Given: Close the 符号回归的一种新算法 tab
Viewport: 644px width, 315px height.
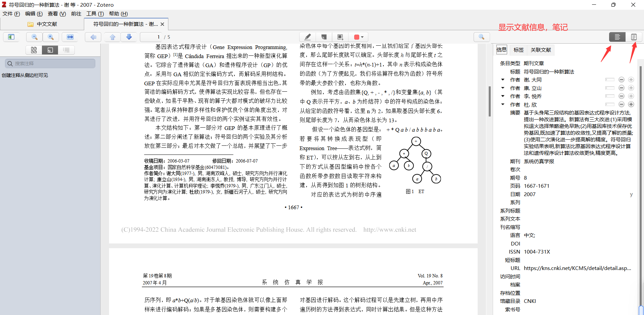Looking at the screenshot, I should tap(162, 24).
